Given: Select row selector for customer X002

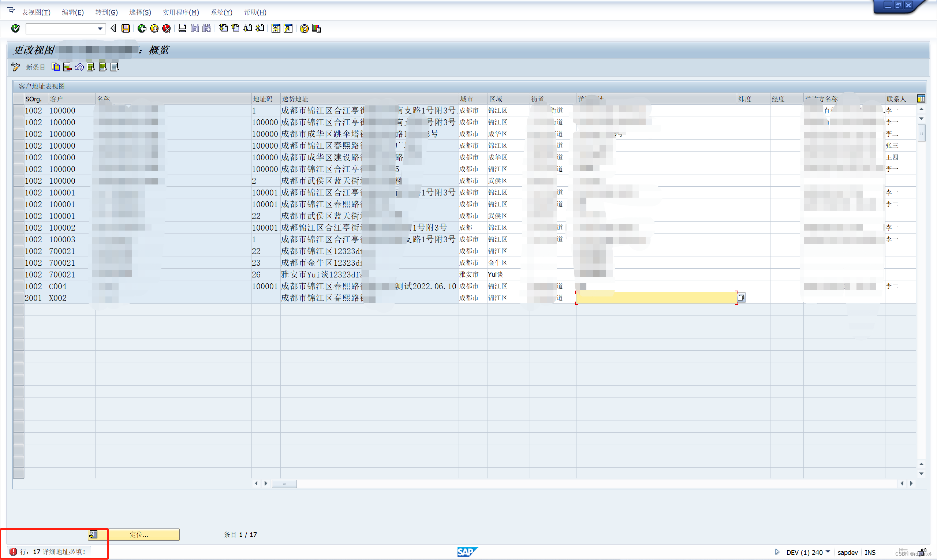Looking at the screenshot, I should [x=19, y=298].
